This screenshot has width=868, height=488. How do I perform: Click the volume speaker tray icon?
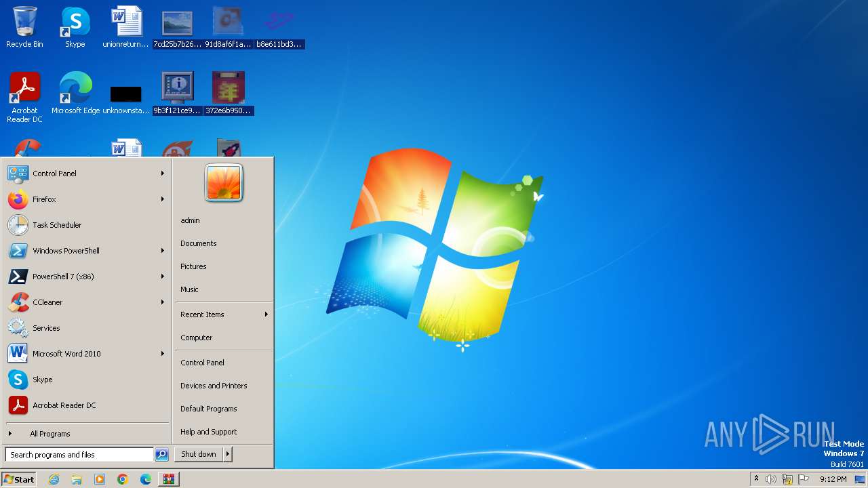pos(771,479)
